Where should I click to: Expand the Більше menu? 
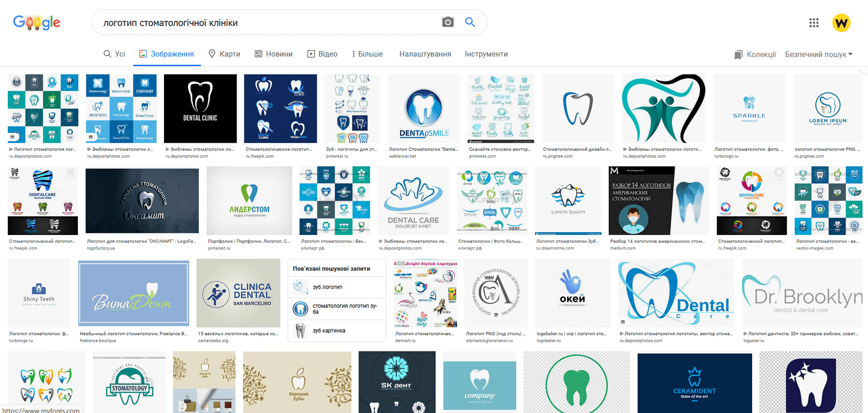click(x=367, y=54)
